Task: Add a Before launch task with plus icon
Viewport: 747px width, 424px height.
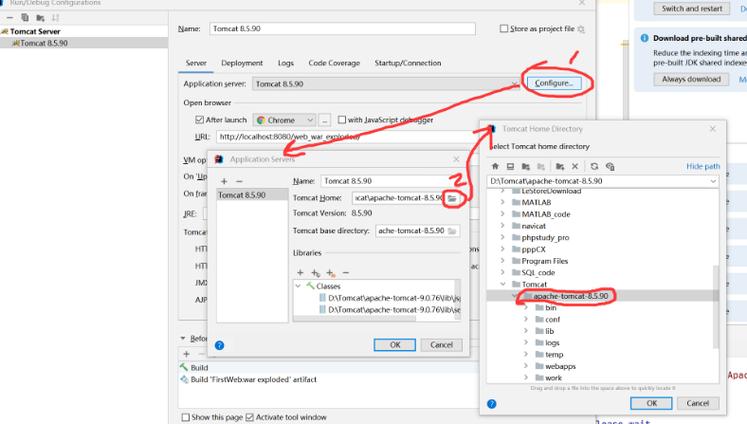Action: click(186, 354)
